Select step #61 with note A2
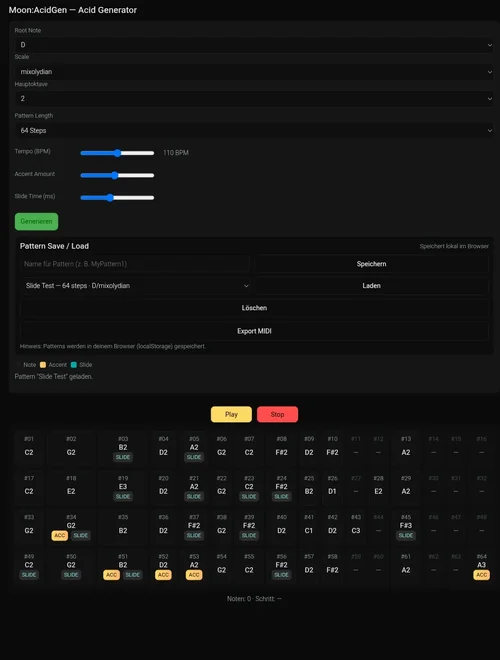The height and width of the screenshot is (660, 500). [406, 566]
